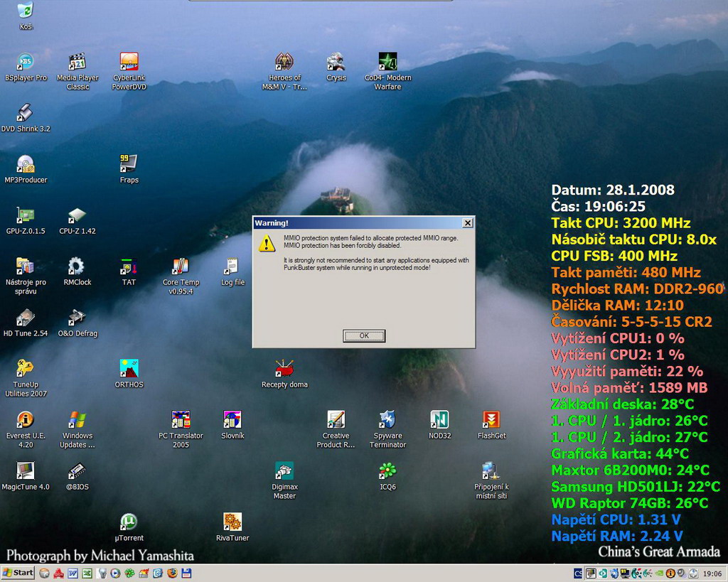Launch Media Player Classic shortcut
Screen dimensions: 728x582
pyautogui.click(x=77, y=63)
